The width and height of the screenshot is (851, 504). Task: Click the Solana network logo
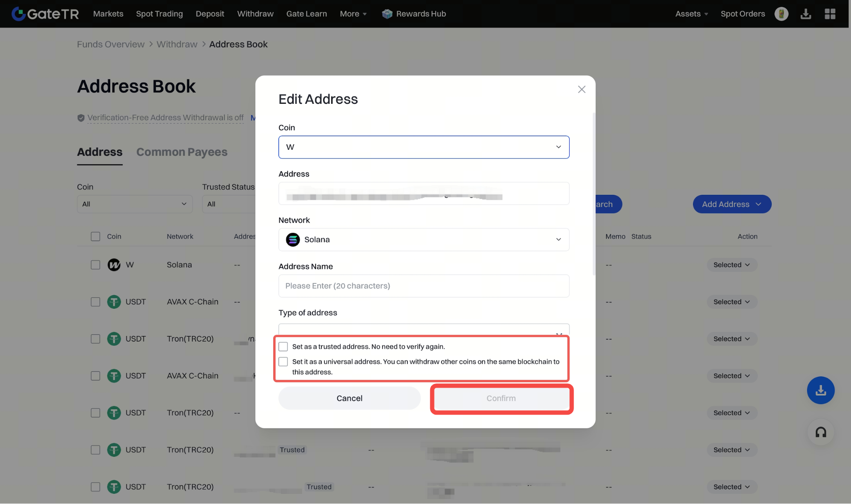293,239
